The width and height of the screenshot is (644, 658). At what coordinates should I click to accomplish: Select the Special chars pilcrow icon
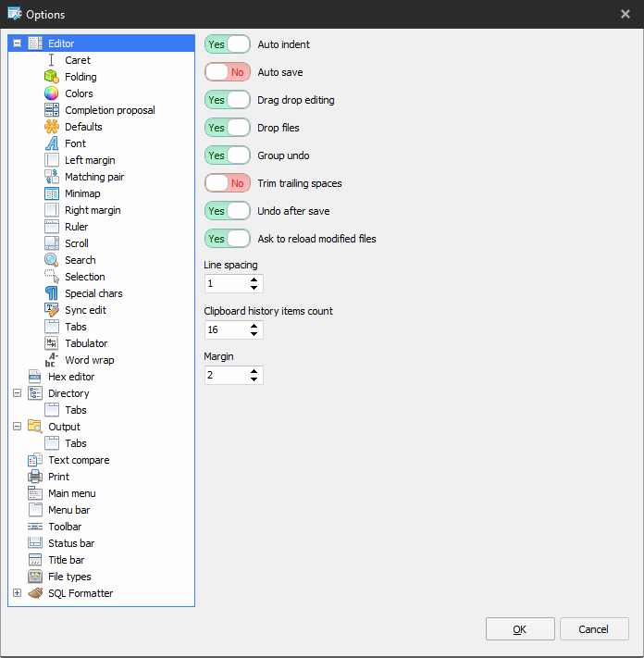[x=52, y=293]
